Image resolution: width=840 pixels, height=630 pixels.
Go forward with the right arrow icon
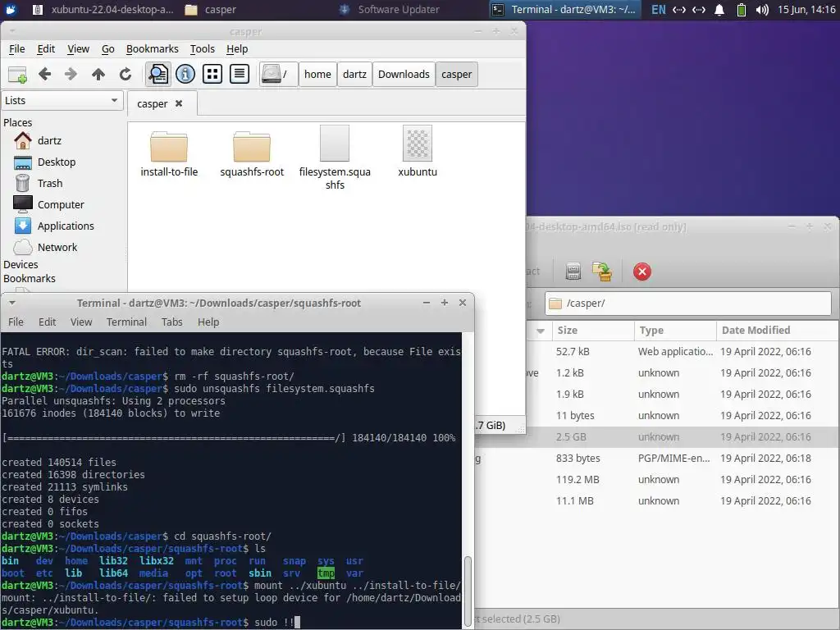coord(71,74)
